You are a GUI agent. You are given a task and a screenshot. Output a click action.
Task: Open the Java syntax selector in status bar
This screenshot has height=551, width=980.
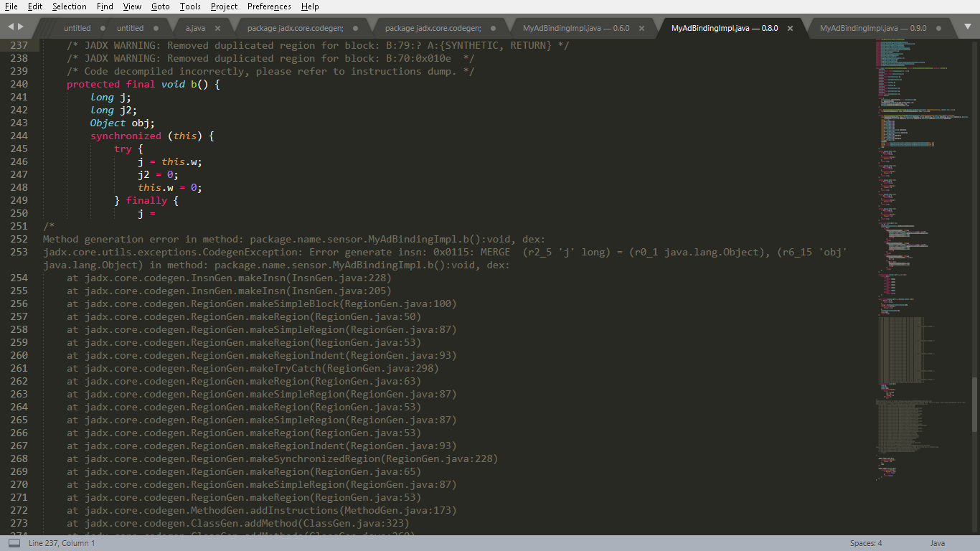click(938, 543)
